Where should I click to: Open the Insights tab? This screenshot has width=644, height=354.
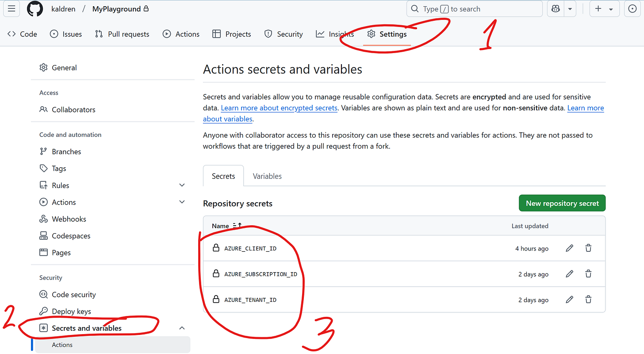(335, 34)
